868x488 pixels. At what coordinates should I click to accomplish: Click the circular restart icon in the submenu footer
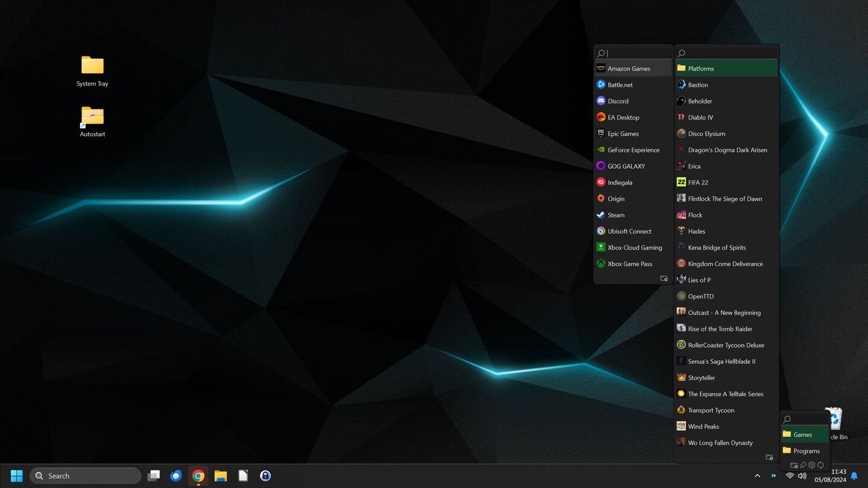click(x=820, y=465)
